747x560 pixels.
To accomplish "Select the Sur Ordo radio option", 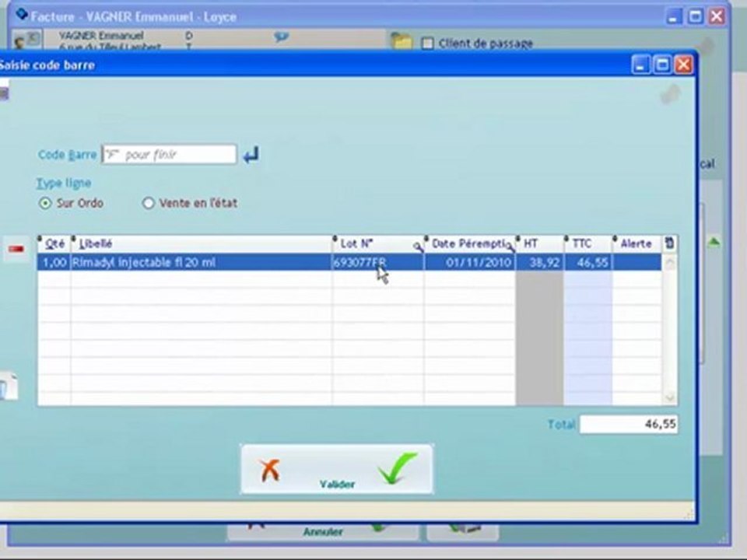I will 45,203.
